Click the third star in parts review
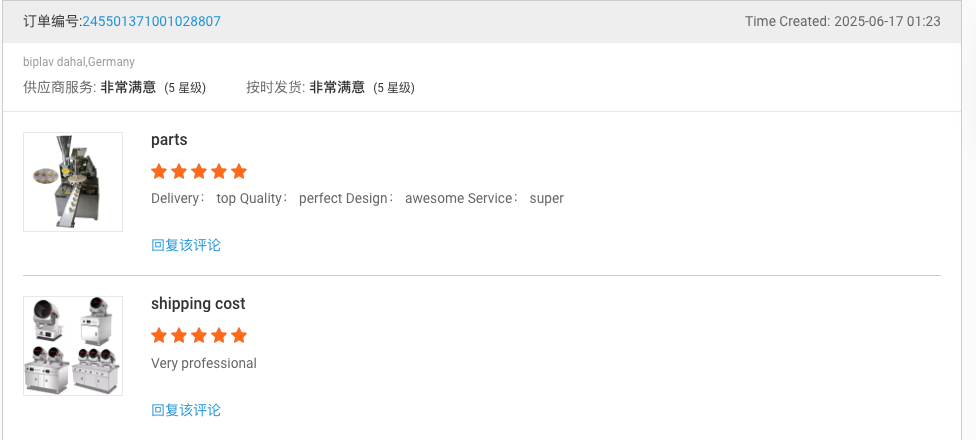The height and width of the screenshot is (440, 976). 199,171
